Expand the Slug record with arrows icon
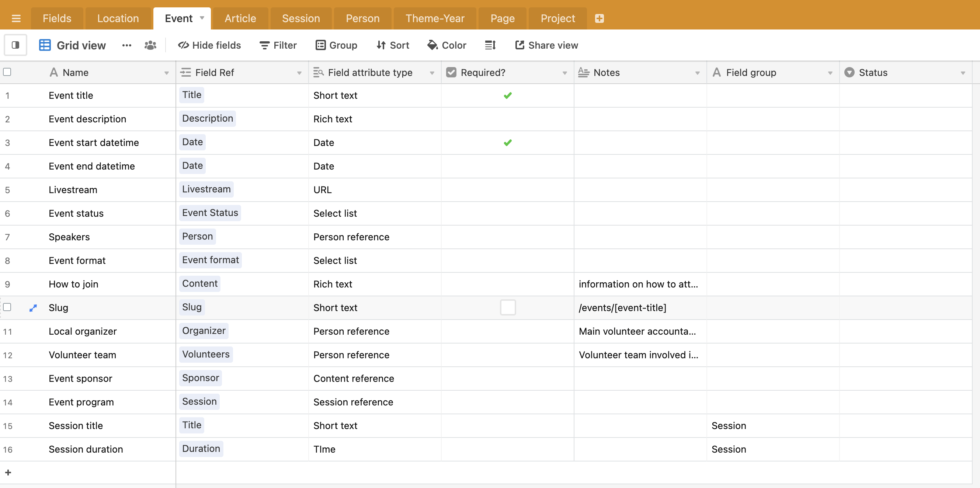Screen dimensions: 980x488 (33, 308)
